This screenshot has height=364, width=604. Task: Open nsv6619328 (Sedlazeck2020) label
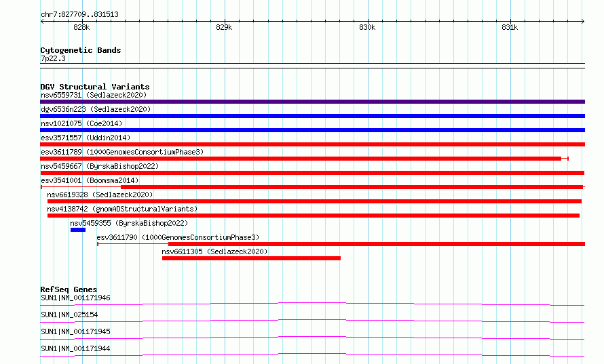tap(100, 195)
